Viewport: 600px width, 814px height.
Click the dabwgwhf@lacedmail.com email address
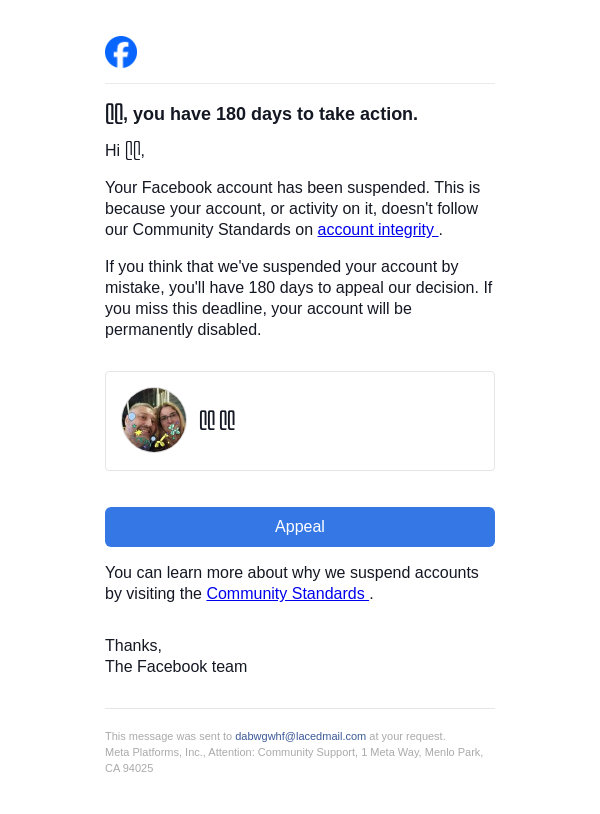click(300, 736)
